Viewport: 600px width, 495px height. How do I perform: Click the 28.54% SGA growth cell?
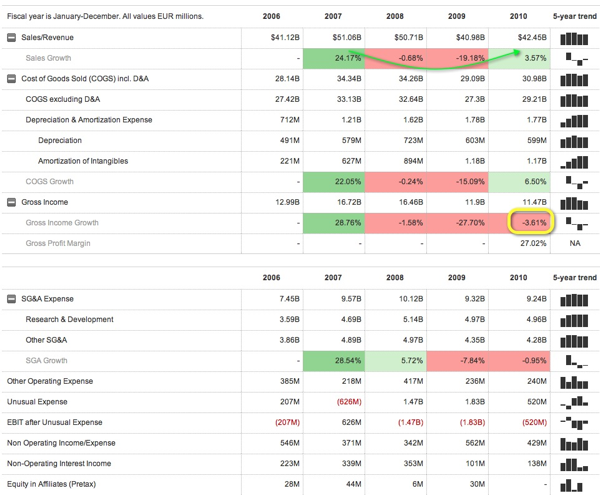[x=334, y=360]
